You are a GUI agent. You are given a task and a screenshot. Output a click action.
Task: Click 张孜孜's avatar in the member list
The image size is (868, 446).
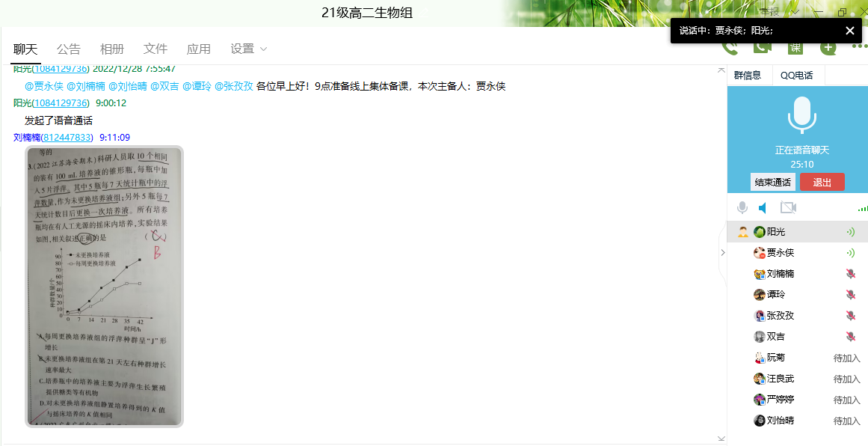point(760,316)
